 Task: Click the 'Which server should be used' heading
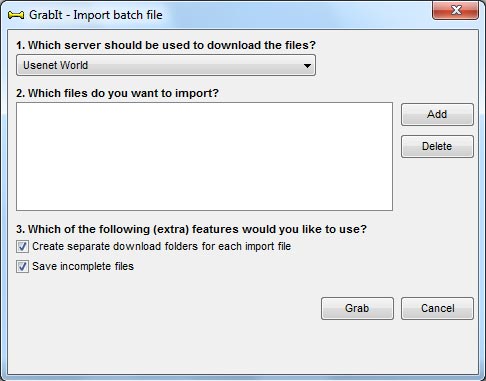(x=166, y=45)
